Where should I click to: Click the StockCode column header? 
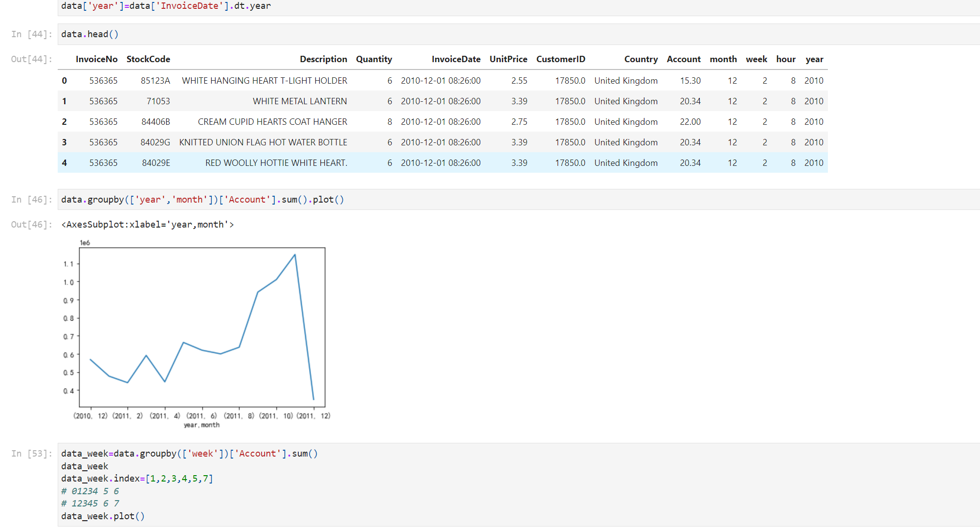tap(148, 59)
